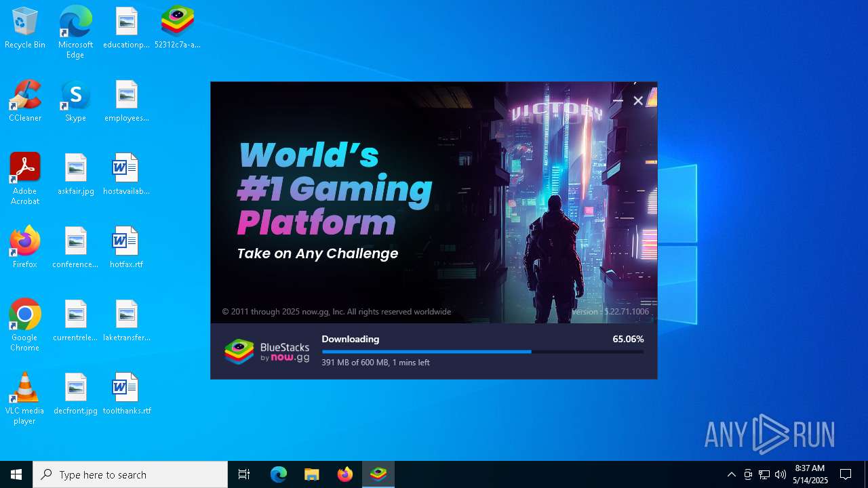The width and height of the screenshot is (868, 488).
Task: Select the employees... image file
Action: pos(126,102)
